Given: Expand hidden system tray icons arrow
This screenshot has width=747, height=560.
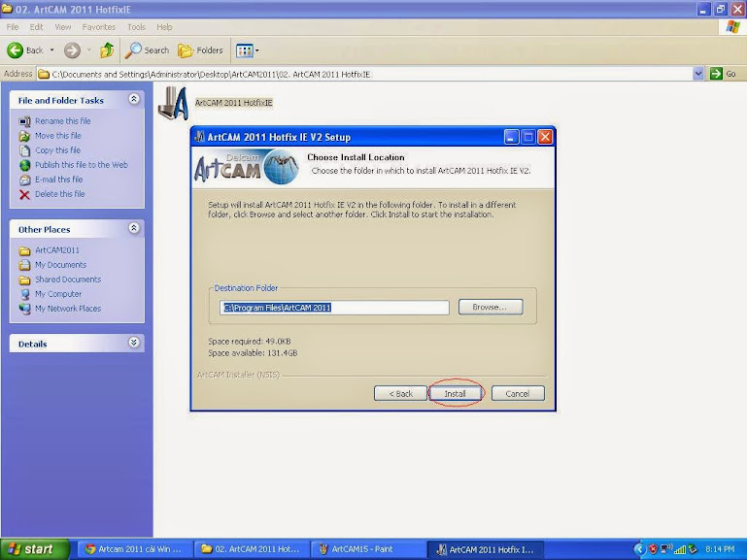Looking at the screenshot, I should tap(639, 549).
